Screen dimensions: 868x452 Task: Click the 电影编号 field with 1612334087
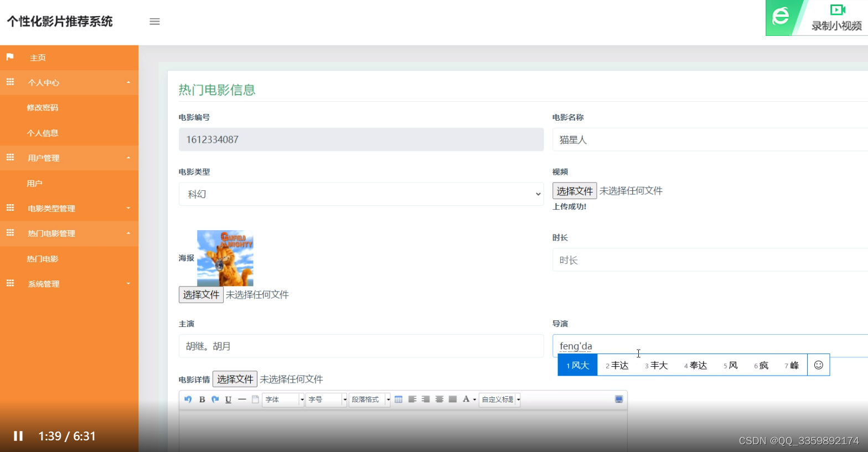(x=361, y=139)
